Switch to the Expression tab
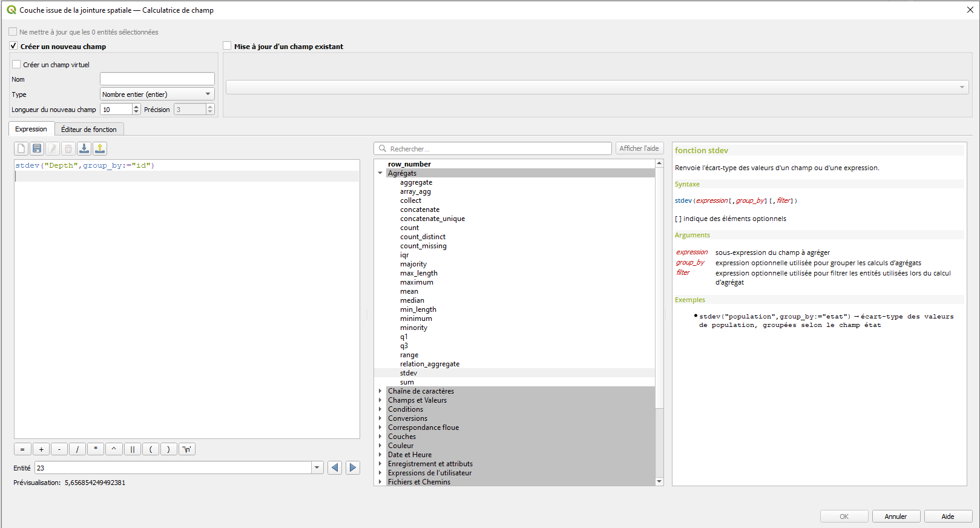Image resolution: width=980 pixels, height=528 pixels. (x=31, y=129)
